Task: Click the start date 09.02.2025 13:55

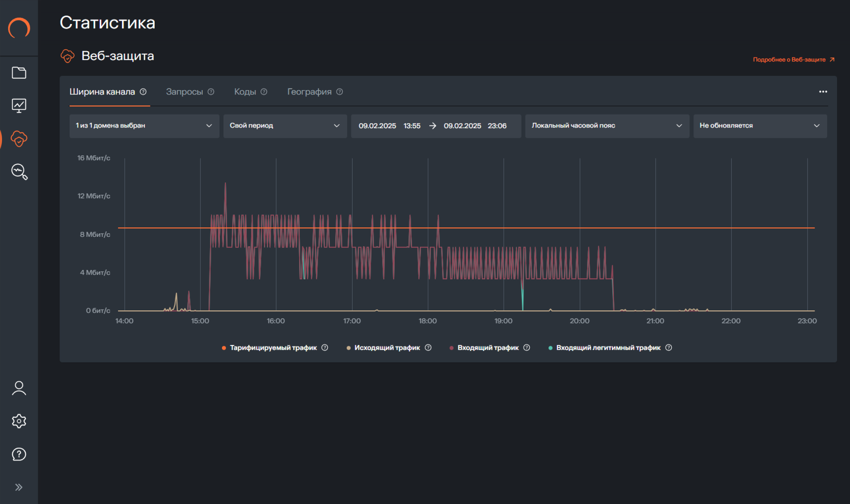Action: [x=390, y=126]
